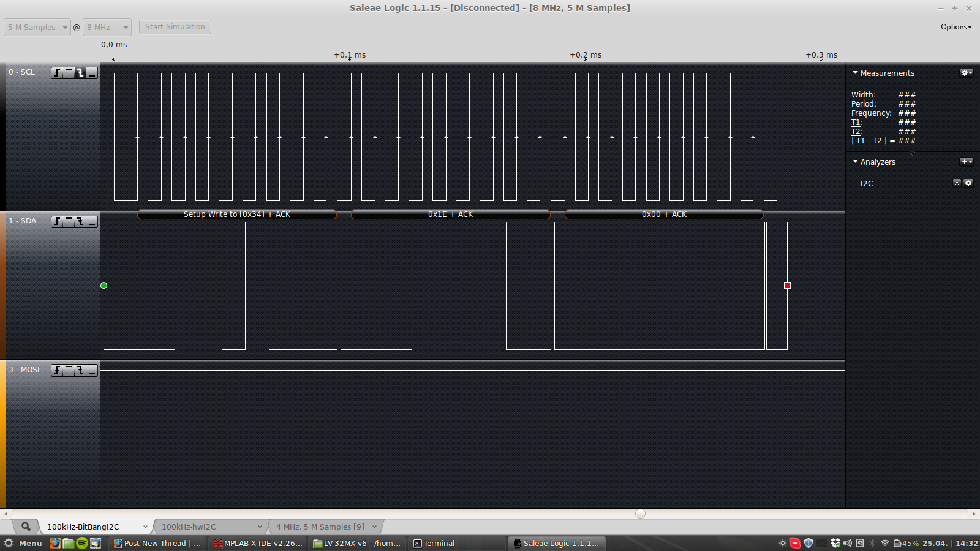Collapse the Measurements panel
The image size is (980, 551).
coord(855,73)
